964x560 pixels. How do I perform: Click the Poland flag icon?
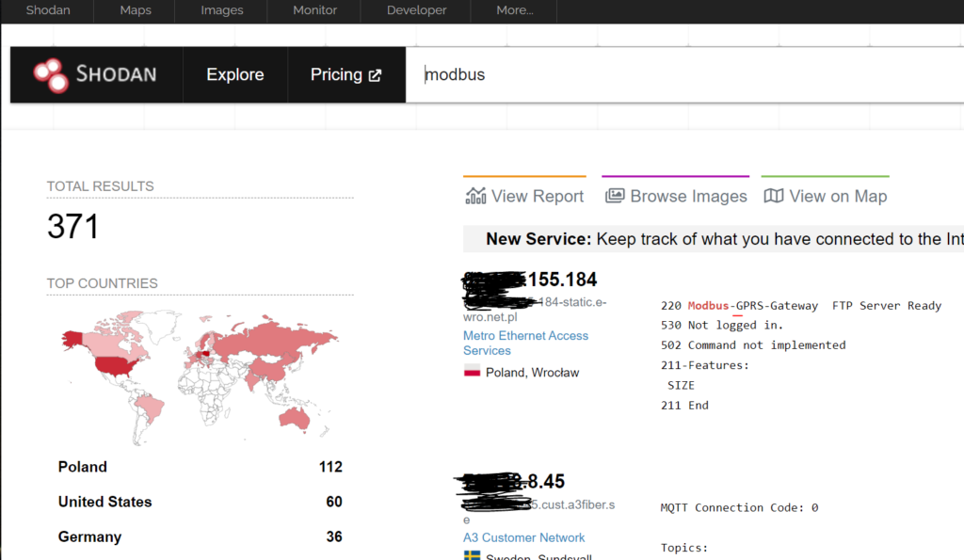click(x=473, y=371)
